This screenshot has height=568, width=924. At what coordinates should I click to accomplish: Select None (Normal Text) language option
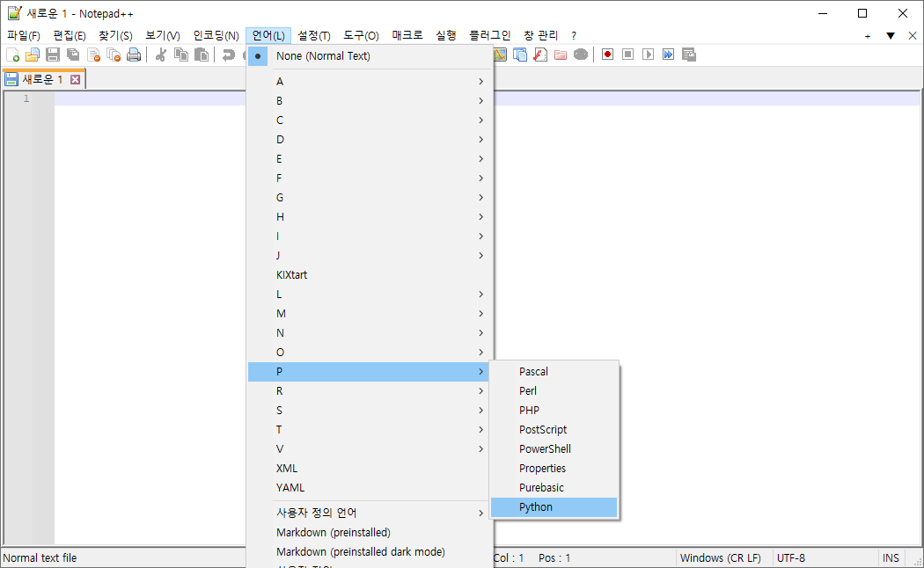[370, 56]
